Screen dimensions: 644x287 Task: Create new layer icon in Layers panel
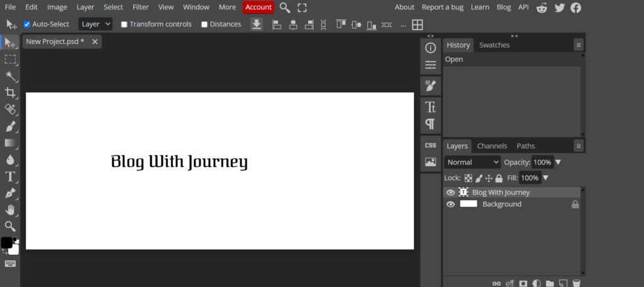(x=563, y=283)
